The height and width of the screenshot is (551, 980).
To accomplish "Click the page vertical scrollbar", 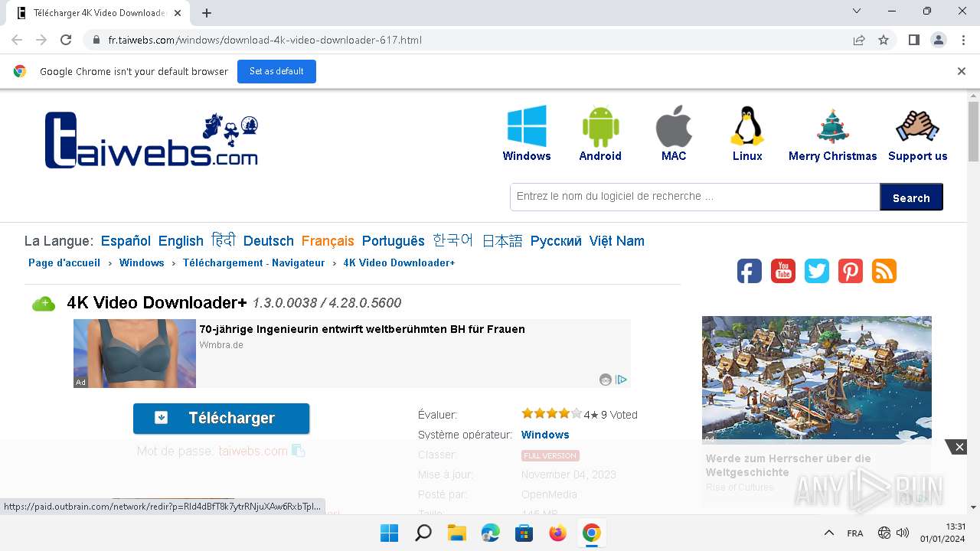I will (x=974, y=132).
